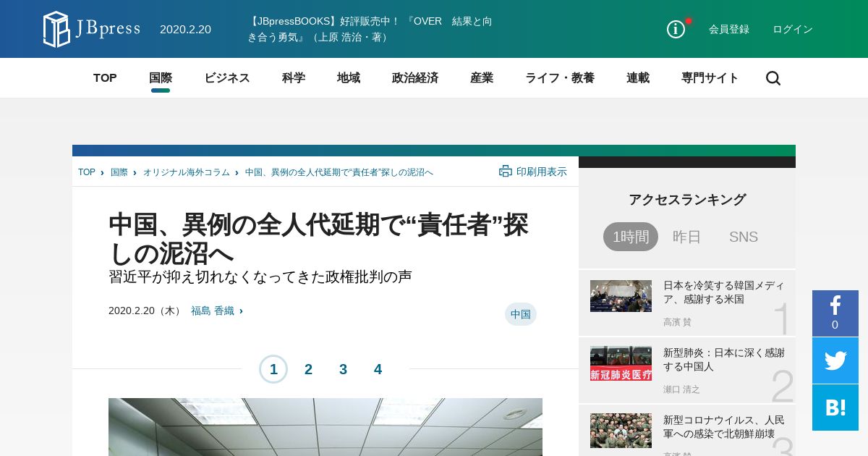Image resolution: width=868 pixels, height=456 pixels.
Task: Open the information notification icon
Action: 676,29
